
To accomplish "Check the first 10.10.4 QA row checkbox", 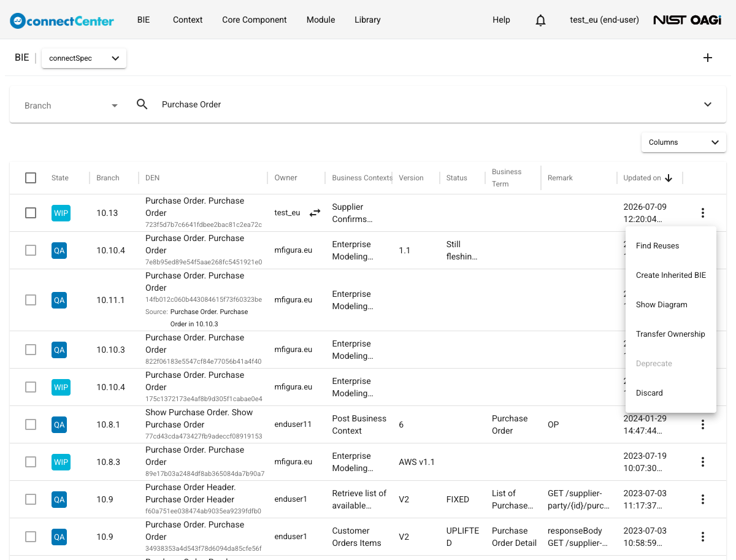I will tap(31, 250).
